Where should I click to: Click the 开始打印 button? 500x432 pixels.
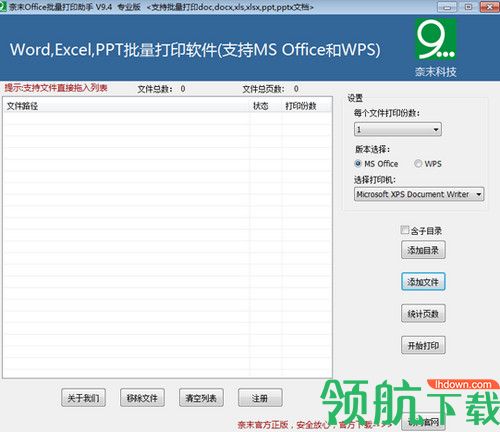coord(423,345)
